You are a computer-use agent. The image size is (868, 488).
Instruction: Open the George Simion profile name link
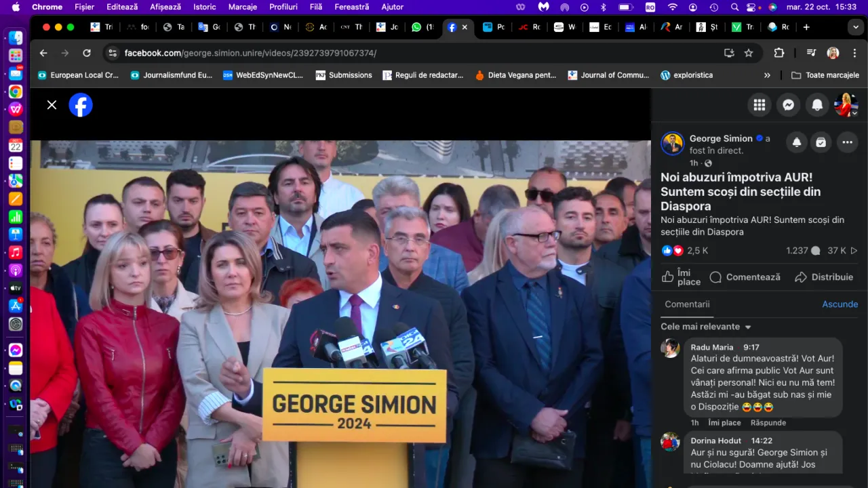[722, 138]
